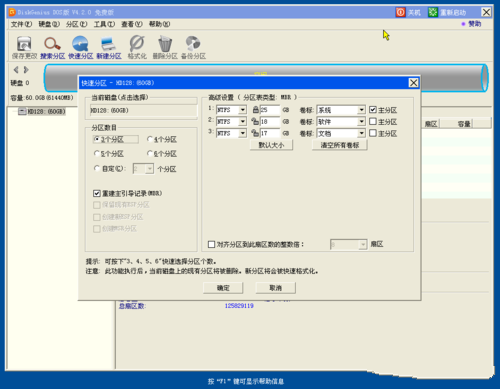Open the 备份分区 backup partition tool

coord(193,44)
